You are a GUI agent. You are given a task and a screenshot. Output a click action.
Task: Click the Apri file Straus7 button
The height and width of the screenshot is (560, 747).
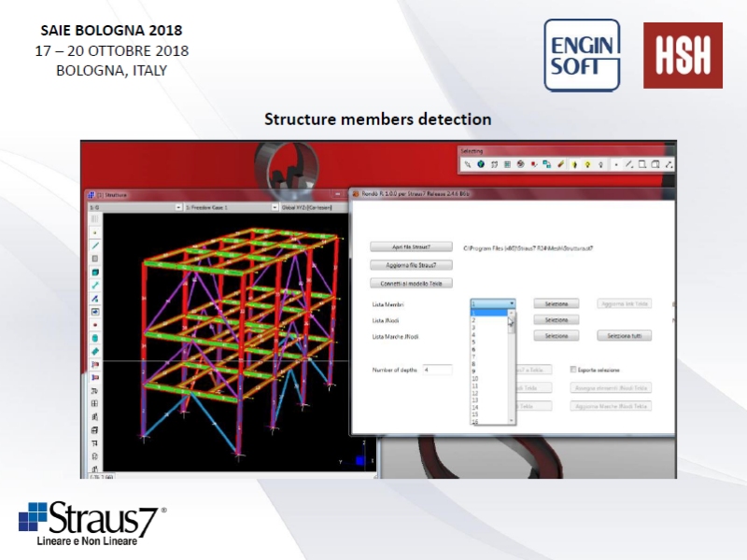pyautogui.click(x=411, y=247)
